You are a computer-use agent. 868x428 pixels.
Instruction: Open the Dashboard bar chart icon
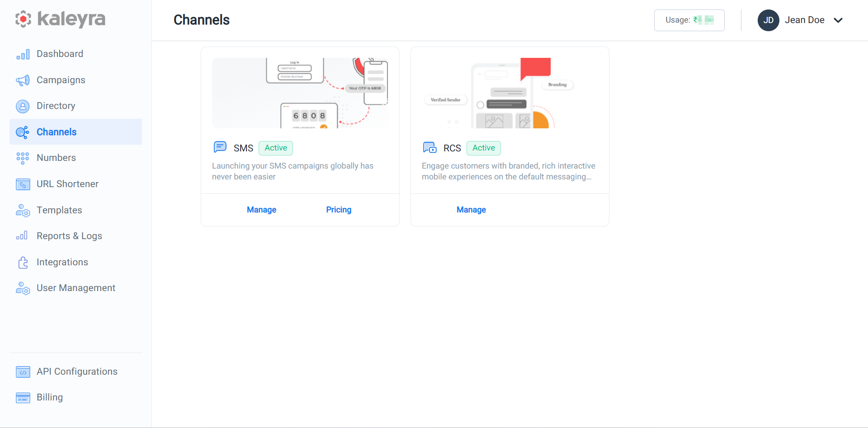click(23, 54)
